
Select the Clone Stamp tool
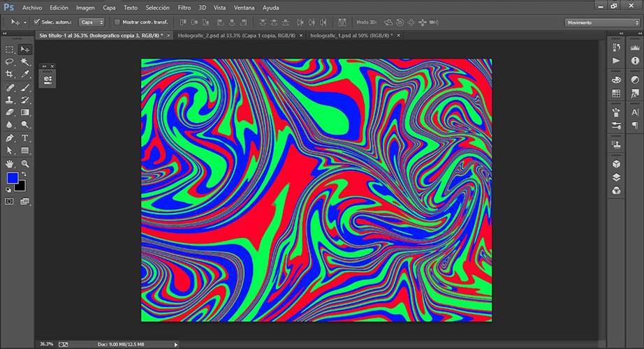point(10,100)
